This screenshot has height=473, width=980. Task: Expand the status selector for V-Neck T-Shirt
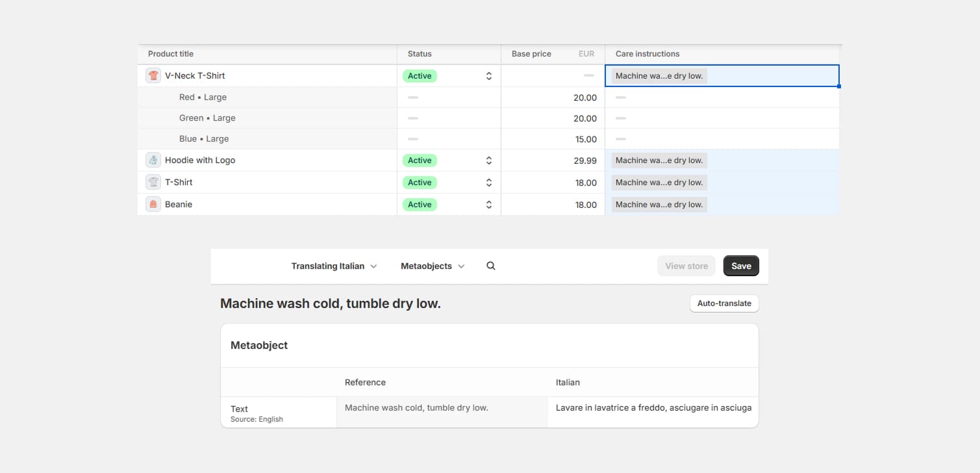click(x=489, y=75)
